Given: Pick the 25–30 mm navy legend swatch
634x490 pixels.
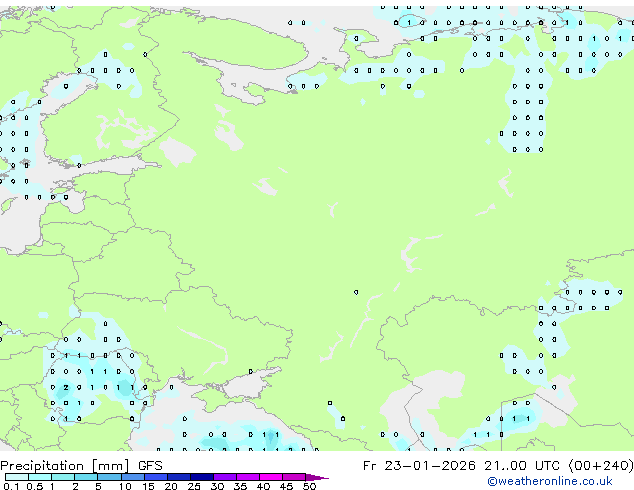Looking at the screenshot, I should (202, 477).
